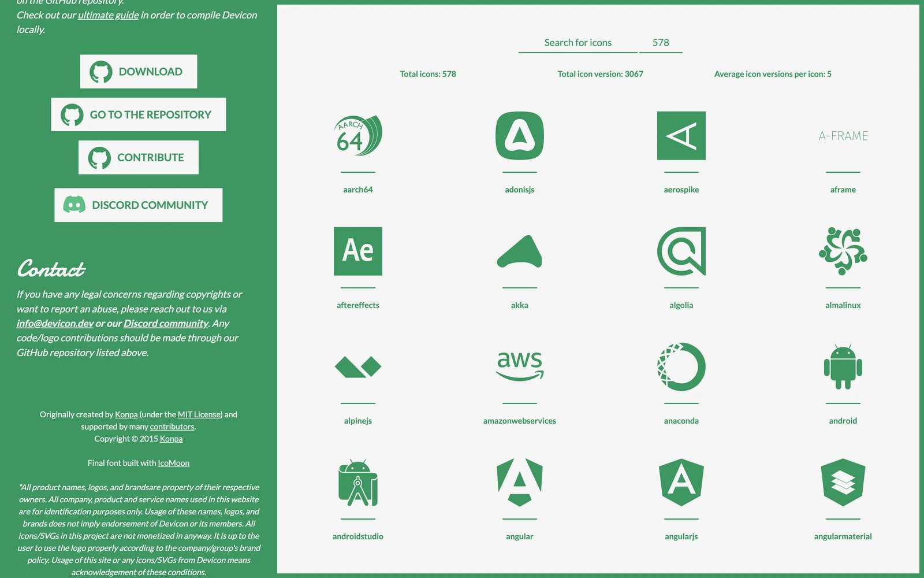The height and width of the screenshot is (578, 924).
Task: Click the android label
Action: [843, 421]
